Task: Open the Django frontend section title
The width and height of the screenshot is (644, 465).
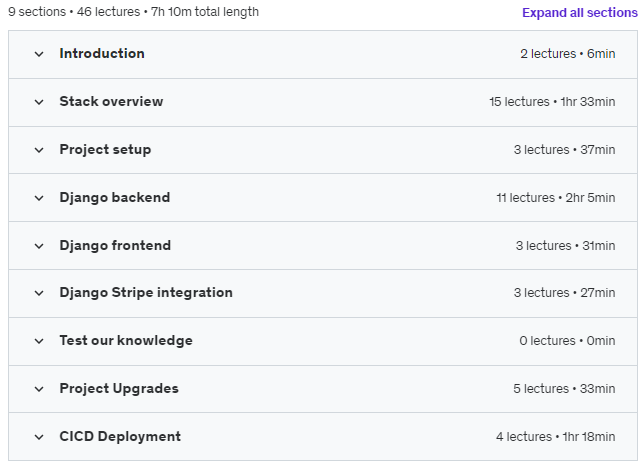Action: point(115,246)
